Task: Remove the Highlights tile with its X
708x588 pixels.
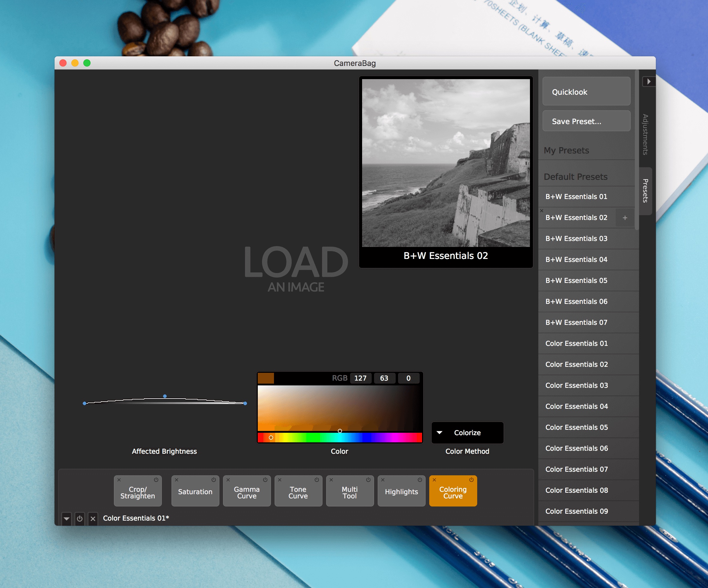Action: [x=383, y=480]
